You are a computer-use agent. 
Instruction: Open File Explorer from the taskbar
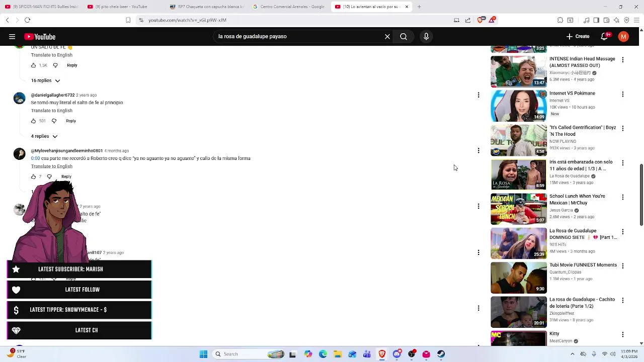tap(338, 354)
